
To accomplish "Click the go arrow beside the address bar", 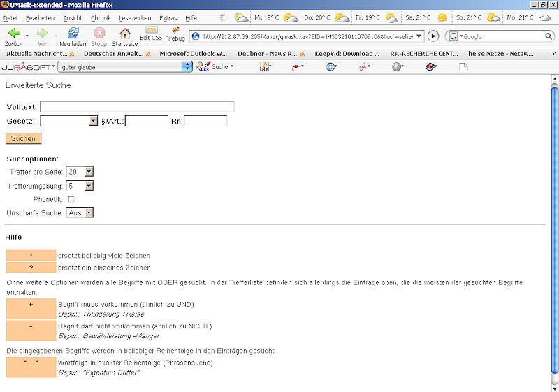I will (x=433, y=36).
